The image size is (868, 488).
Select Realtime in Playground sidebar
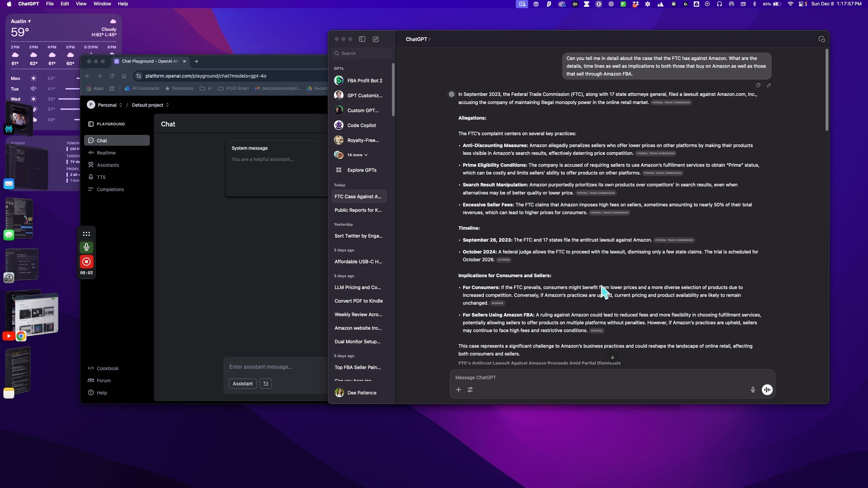pos(117,153)
